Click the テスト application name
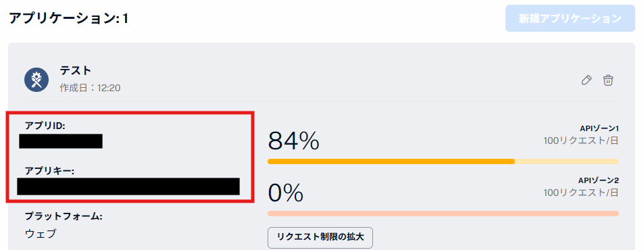Screen dimensions: 644x250 [x=75, y=70]
